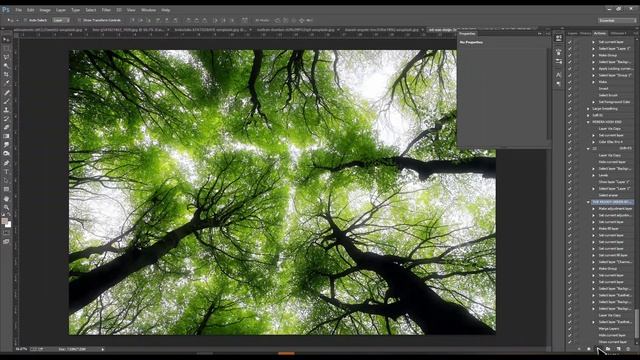Select the Lasso tool
This screenshot has width=640, height=360.
(6, 57)
